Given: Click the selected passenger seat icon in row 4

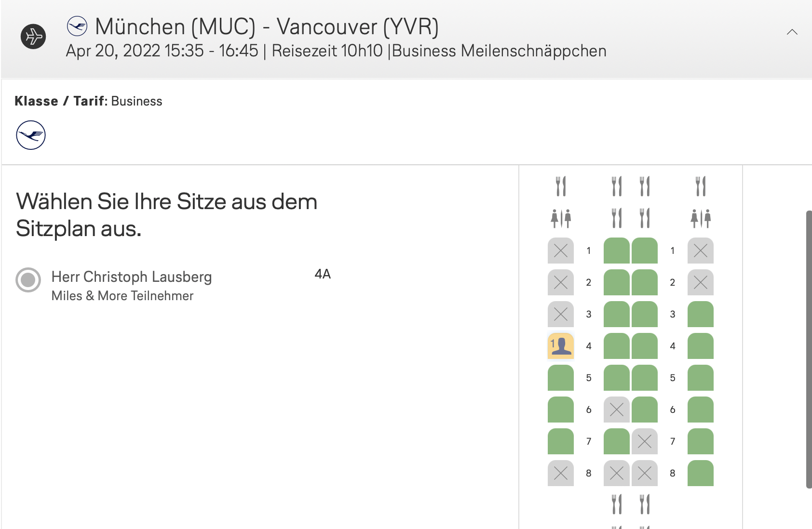Looking at the screenshot, I should click(561, 346).
